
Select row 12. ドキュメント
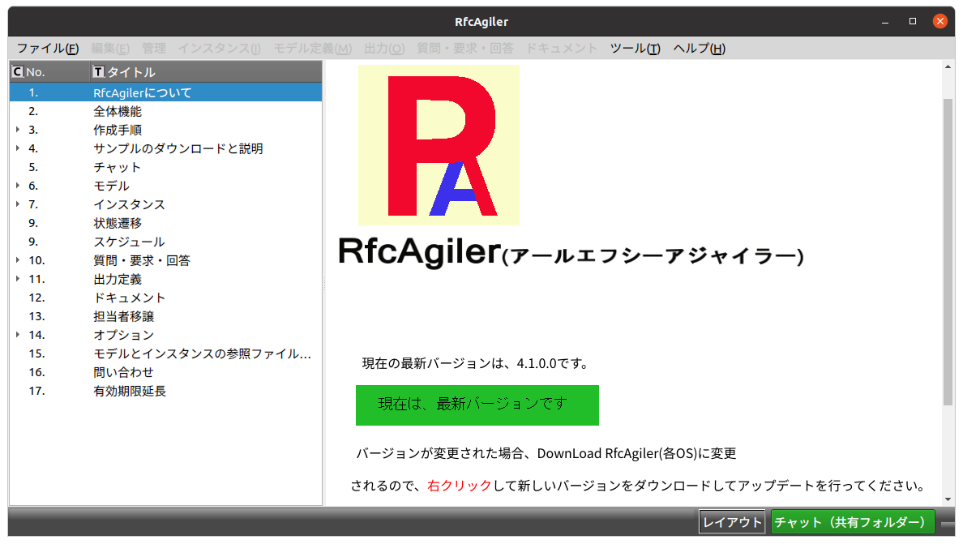coord(166,297)
